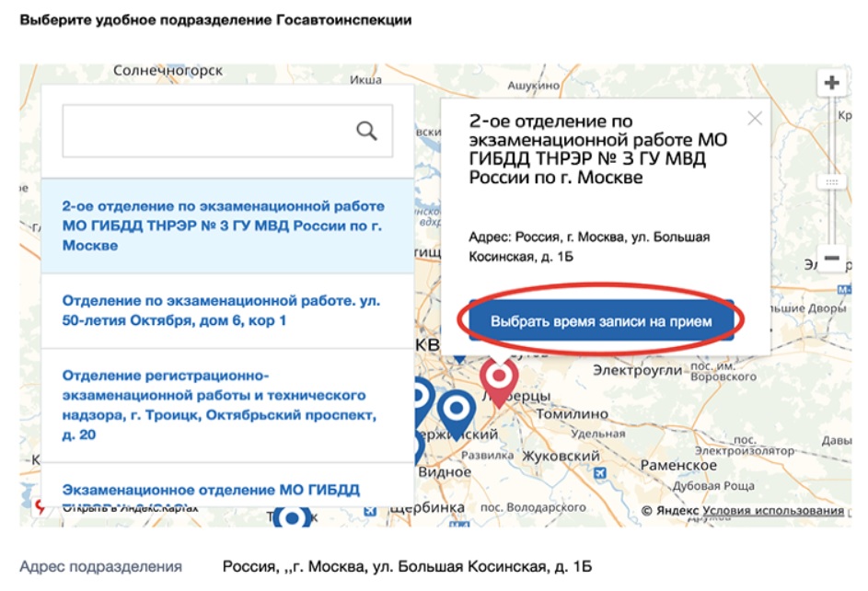Viewport: 868px width, 591px height.
Task: Click the address text in the popup
Action: 589,247
